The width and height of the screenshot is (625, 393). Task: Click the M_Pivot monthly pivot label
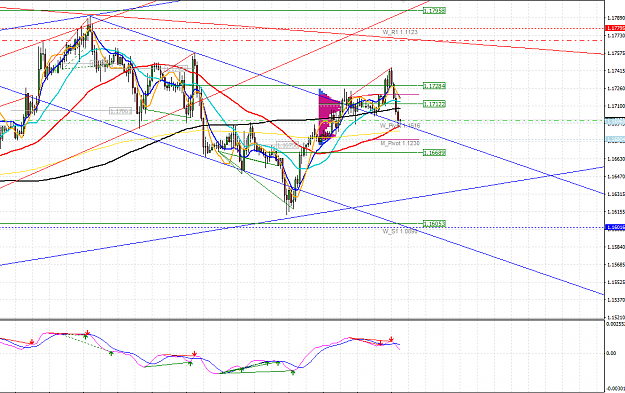coord(399,143)
